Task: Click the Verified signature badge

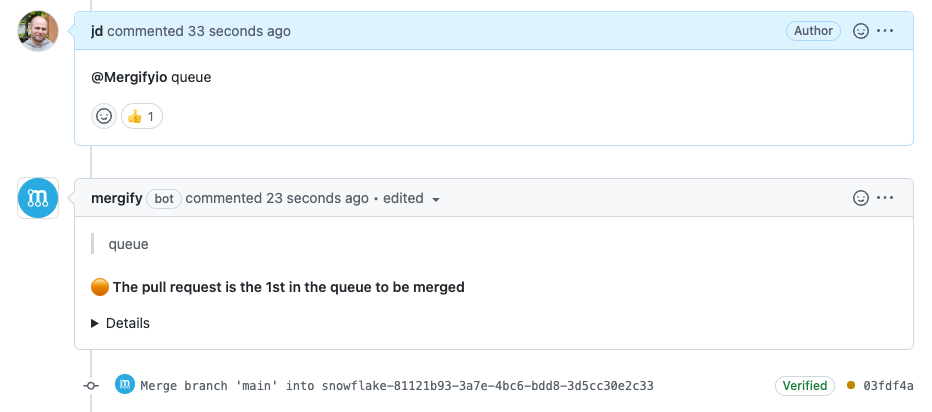Action: pos(805,386)
